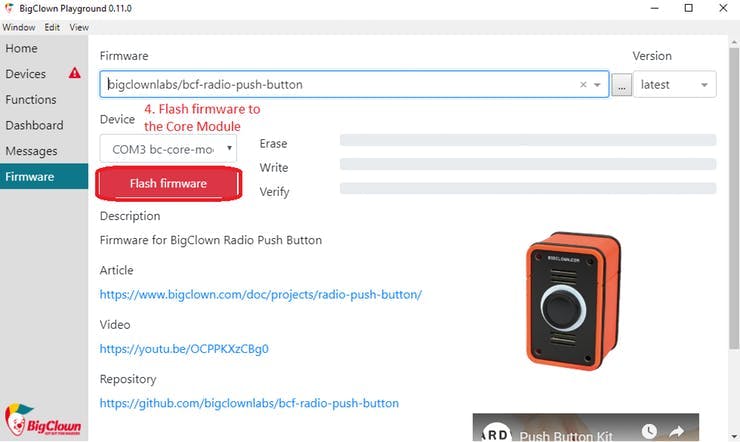Click the vertical scrollbar on the right
The width and height of the screenshot is (740, 442).
click(734, 198)
